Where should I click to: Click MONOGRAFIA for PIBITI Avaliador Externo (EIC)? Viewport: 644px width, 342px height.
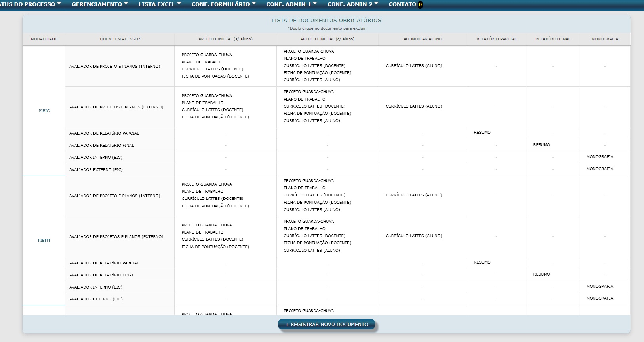pyautogui.click(x=599, y=298)
